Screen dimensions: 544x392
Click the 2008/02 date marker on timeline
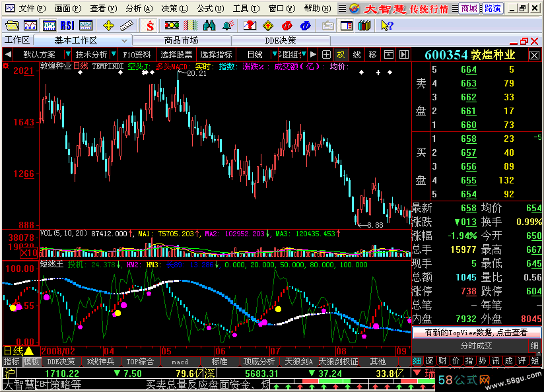point(58,350)
